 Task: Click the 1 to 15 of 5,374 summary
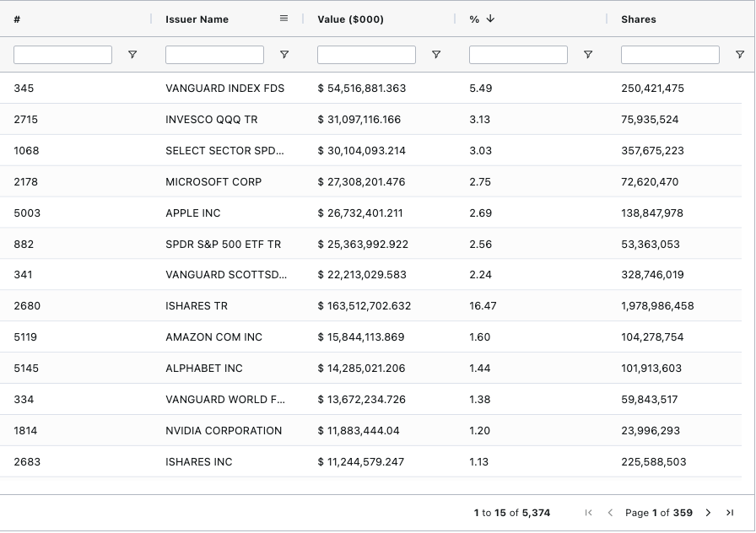(512, 513)
